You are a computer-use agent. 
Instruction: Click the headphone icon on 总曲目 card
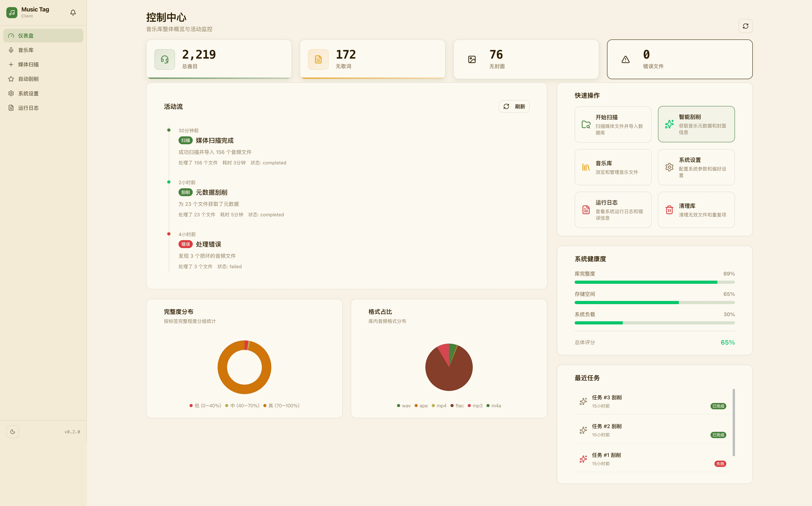164,59
